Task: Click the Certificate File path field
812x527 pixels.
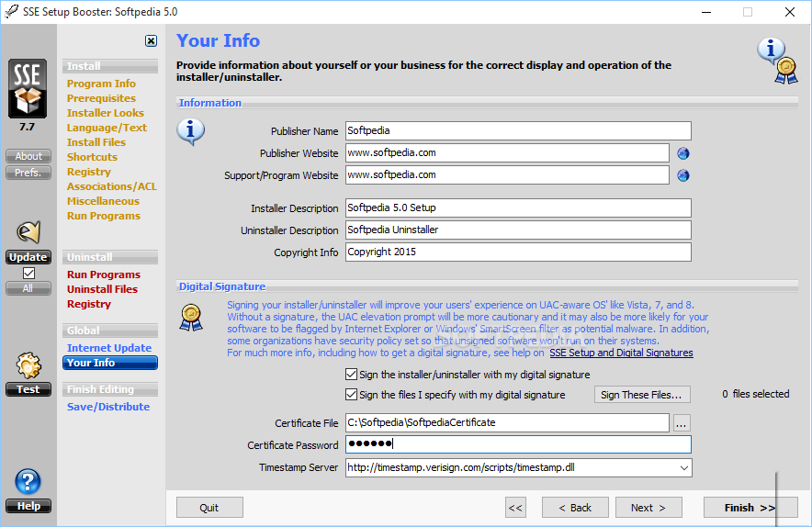Action: click(x=507, y=423)
